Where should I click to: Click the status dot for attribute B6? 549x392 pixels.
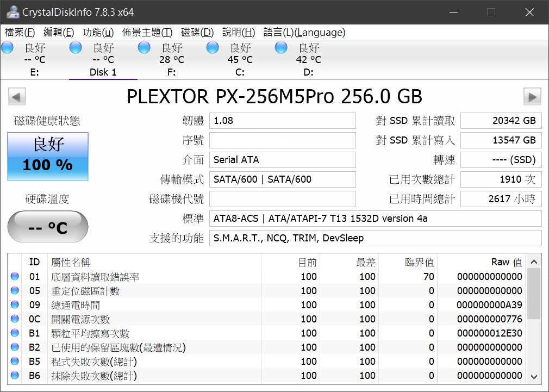(x=15, y=375)
